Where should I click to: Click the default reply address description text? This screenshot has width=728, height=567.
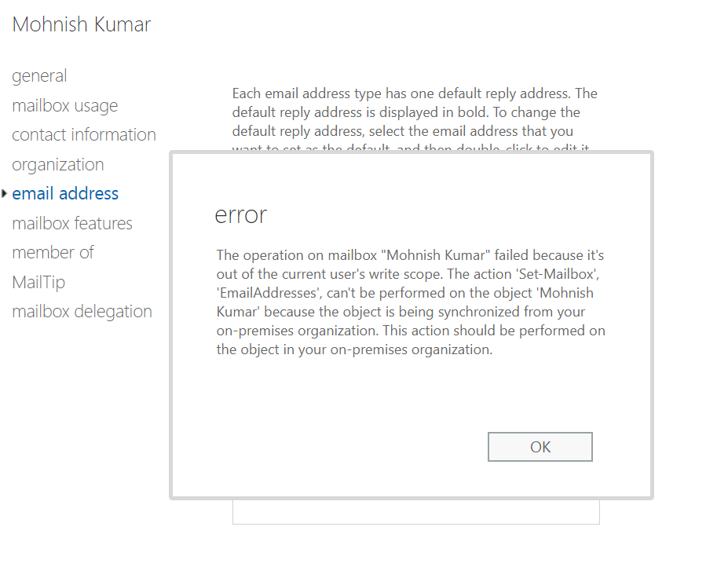(x=415, y=112)
